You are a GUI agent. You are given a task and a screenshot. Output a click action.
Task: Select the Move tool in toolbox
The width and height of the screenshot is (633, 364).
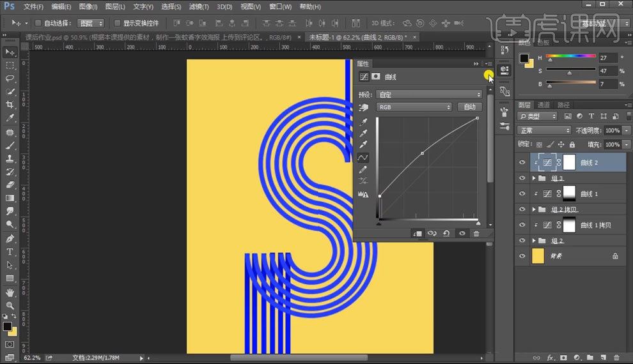click(10, 52)
